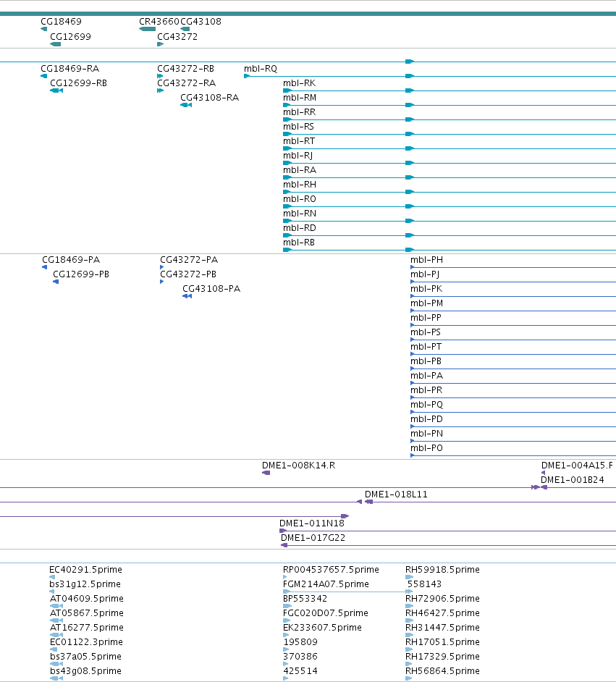616x682 pixels.
Task: Click protein label CG43108-PA
Action: 211,289
